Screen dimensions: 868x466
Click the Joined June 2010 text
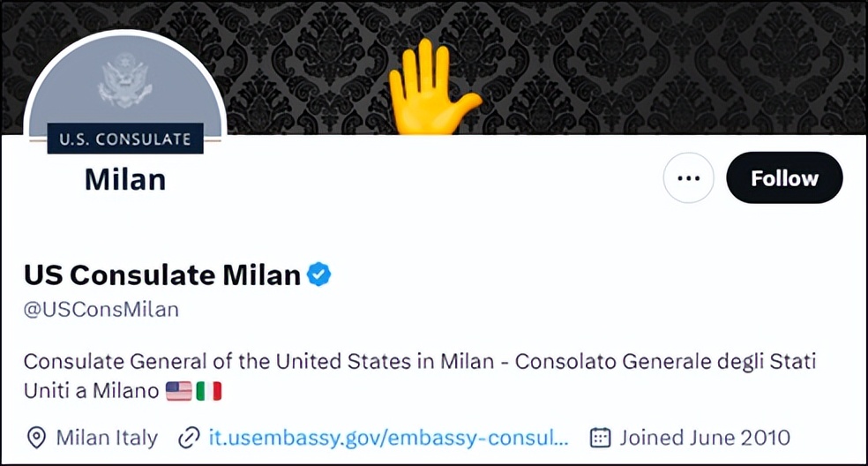pyautogui.click(x=704, y=437)
